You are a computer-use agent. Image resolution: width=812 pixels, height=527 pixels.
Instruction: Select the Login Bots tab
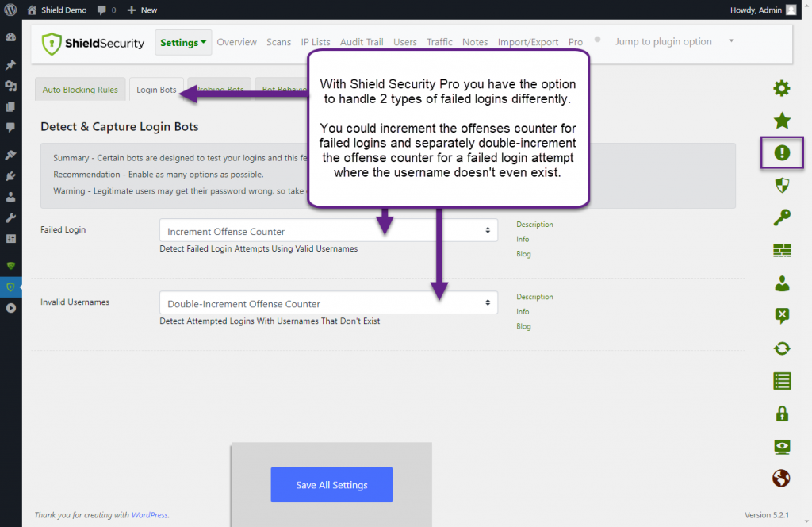pyautogui.click(x=156, y=90)
